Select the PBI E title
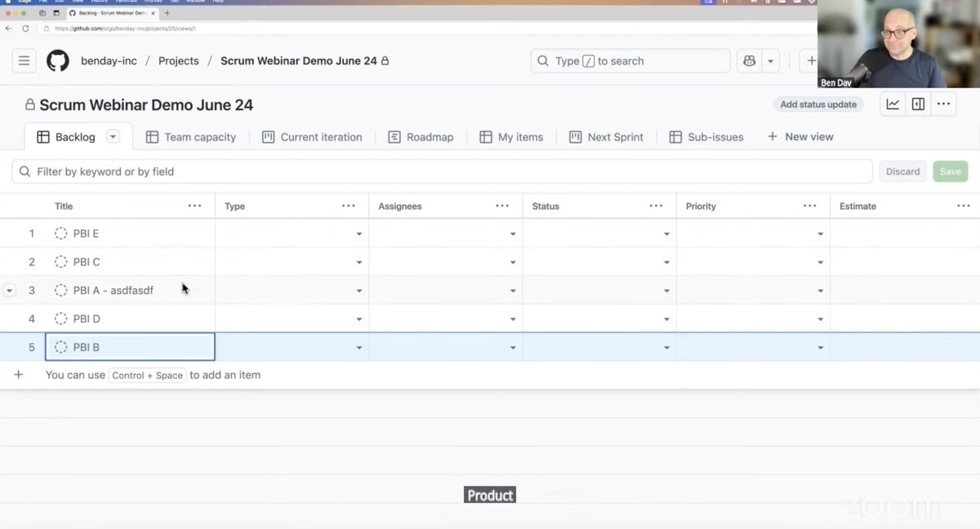Viewport: 980px width, 529px height. pos(86,233)
